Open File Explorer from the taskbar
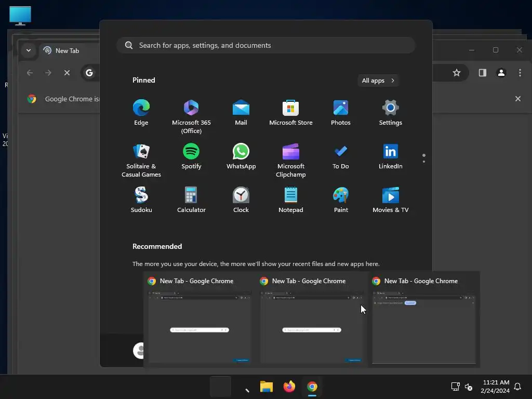Screen dimensions: 532x399 coord(267,387)
